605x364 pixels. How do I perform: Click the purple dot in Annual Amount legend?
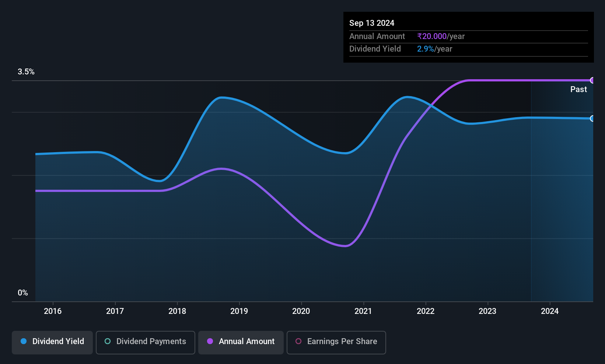(210, 341)
